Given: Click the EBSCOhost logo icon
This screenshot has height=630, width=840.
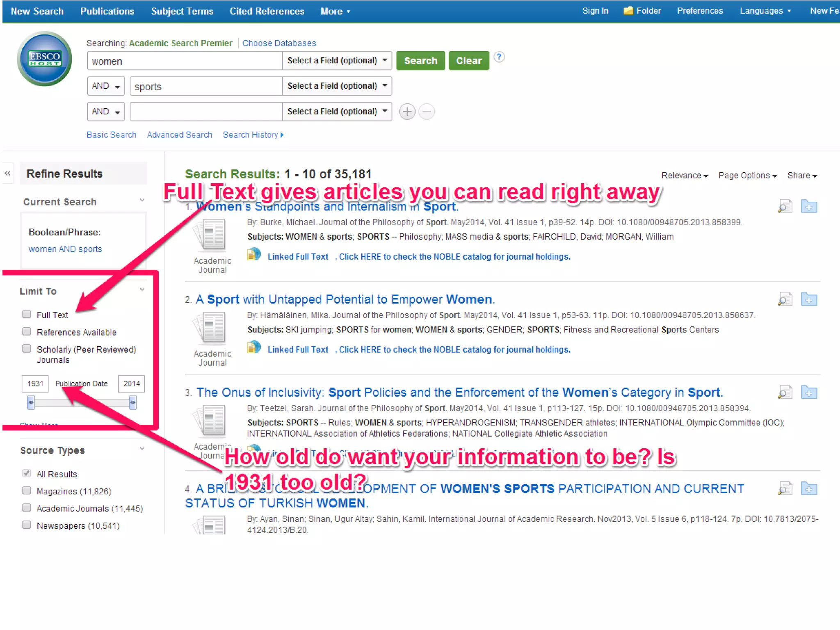Looking at the screenshot, I should pyautogui.click(x=45, y=59).
